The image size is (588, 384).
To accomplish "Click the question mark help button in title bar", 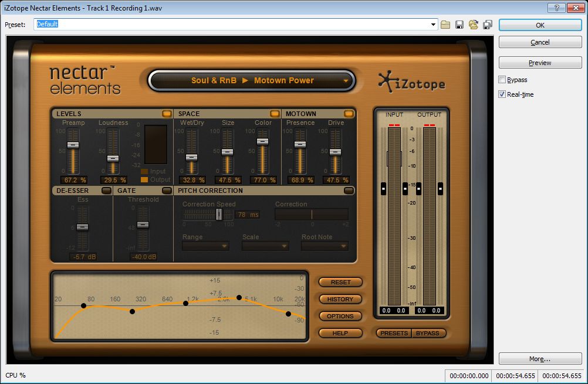I will coord(556,8).
